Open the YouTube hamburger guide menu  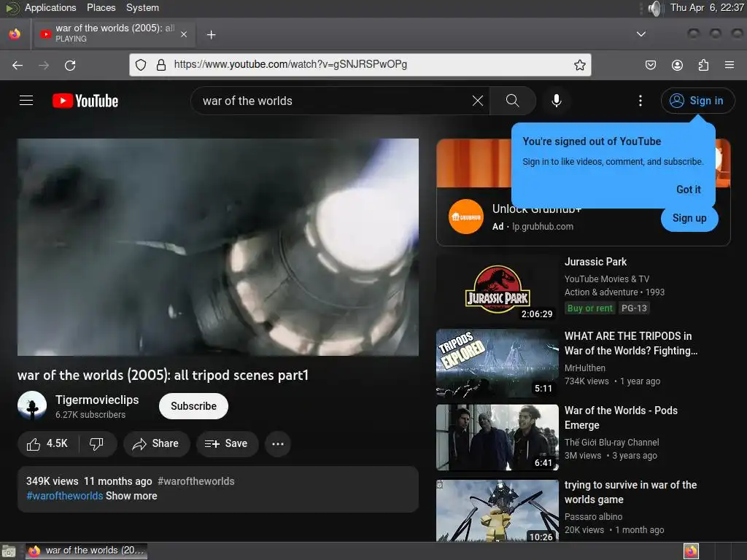[x=26, y=101]
